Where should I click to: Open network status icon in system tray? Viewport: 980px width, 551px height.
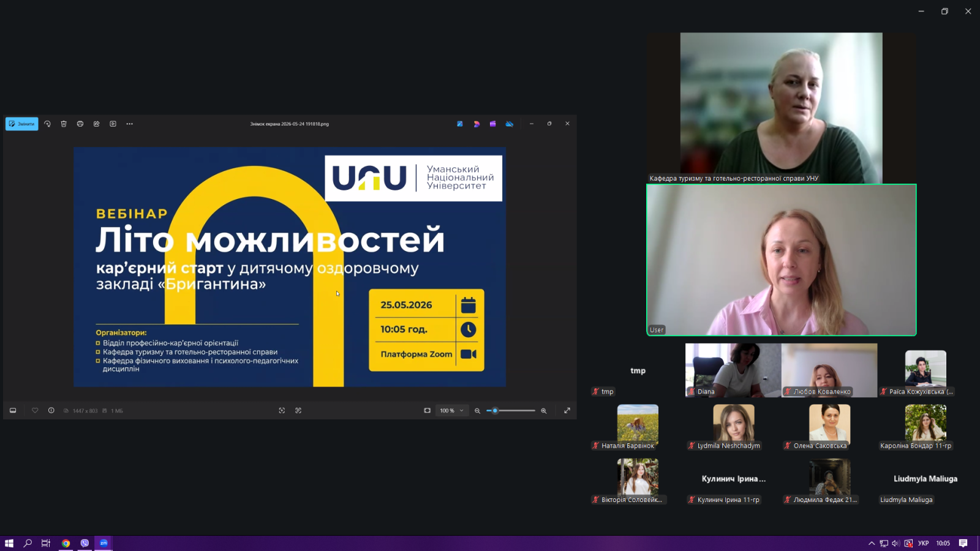tap(884, 543)
